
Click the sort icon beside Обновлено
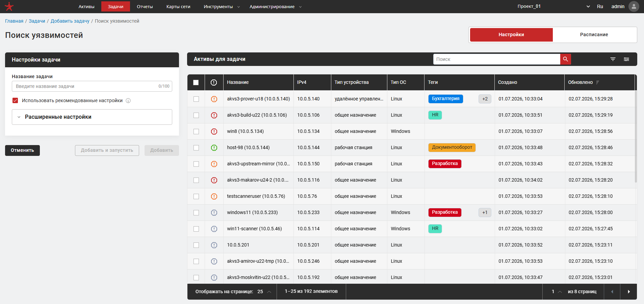click(x=598, y=83)
